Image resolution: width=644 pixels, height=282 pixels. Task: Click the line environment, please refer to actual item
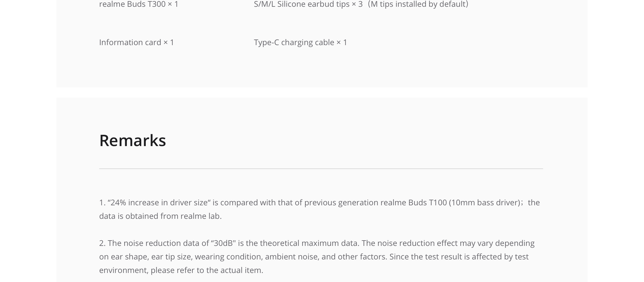(181, 270)
